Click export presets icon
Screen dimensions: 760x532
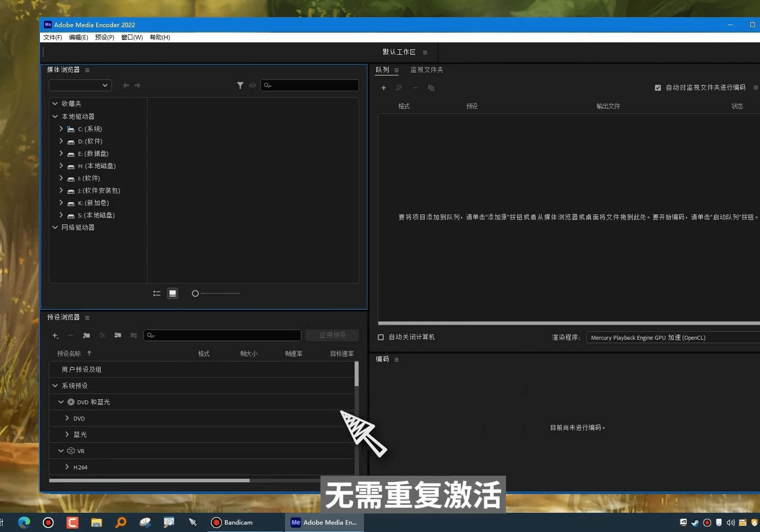click(x=134, y=335)
